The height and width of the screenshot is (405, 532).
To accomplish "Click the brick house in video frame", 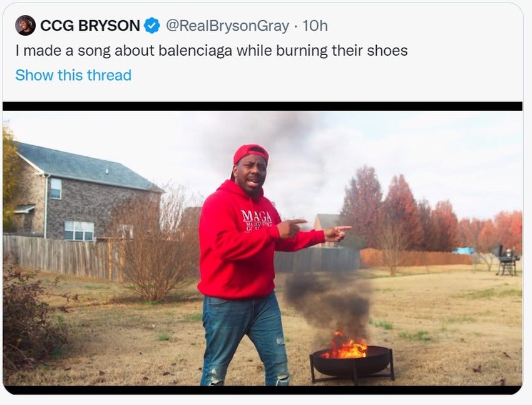I will point(85,193).
